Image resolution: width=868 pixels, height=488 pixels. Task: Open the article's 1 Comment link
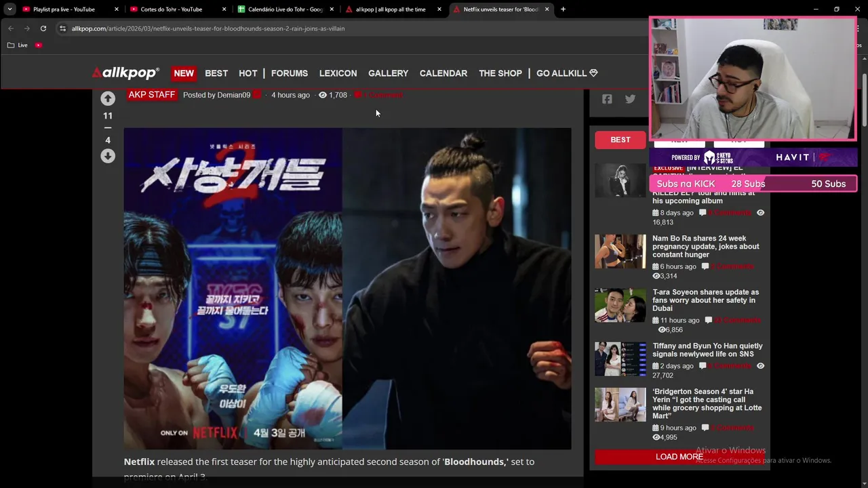tap(383, 95)
